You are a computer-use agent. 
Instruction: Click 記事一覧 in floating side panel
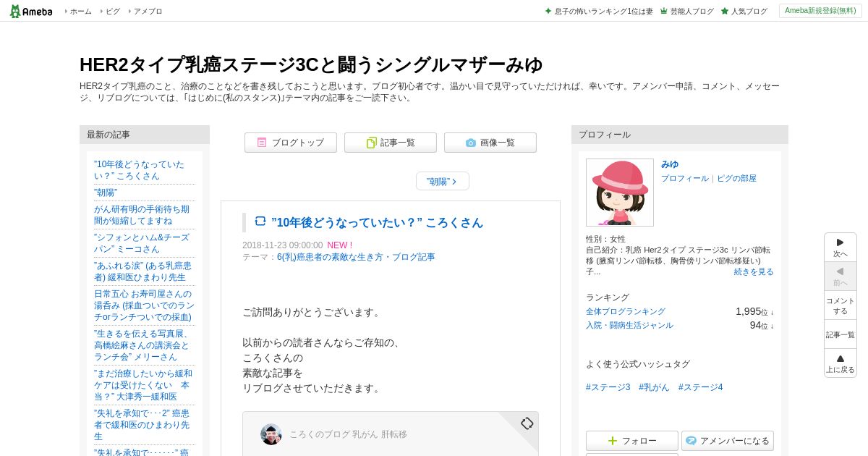click(x=841, y=334)
